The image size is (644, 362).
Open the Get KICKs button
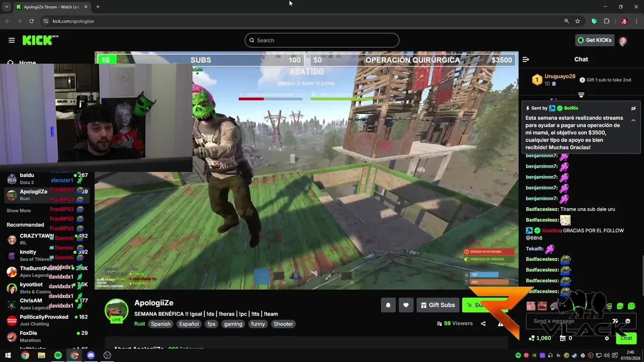click(x=595, y=40)
